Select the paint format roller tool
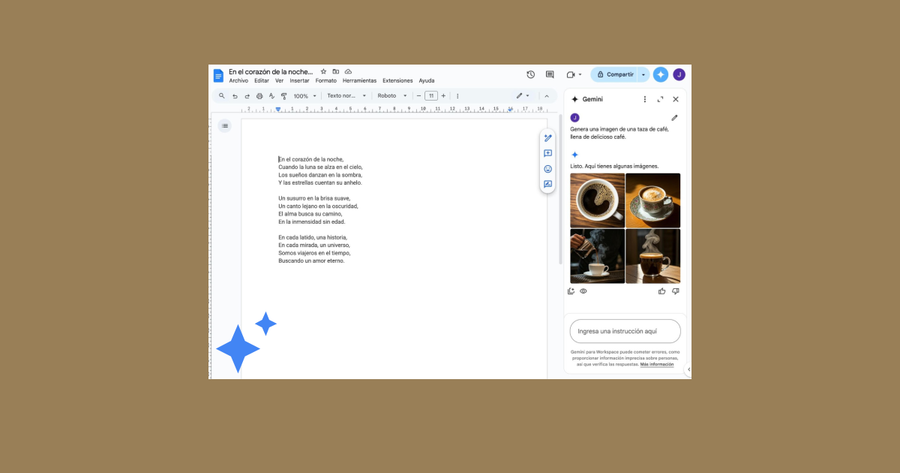The height and width of the screenshot is (473, 900). [x=284, y=96]
